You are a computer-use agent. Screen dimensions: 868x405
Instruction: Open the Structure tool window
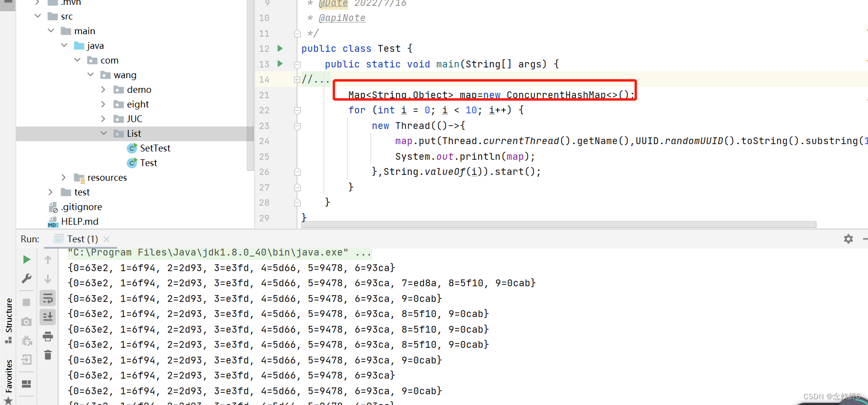click(x=8, y=320)
